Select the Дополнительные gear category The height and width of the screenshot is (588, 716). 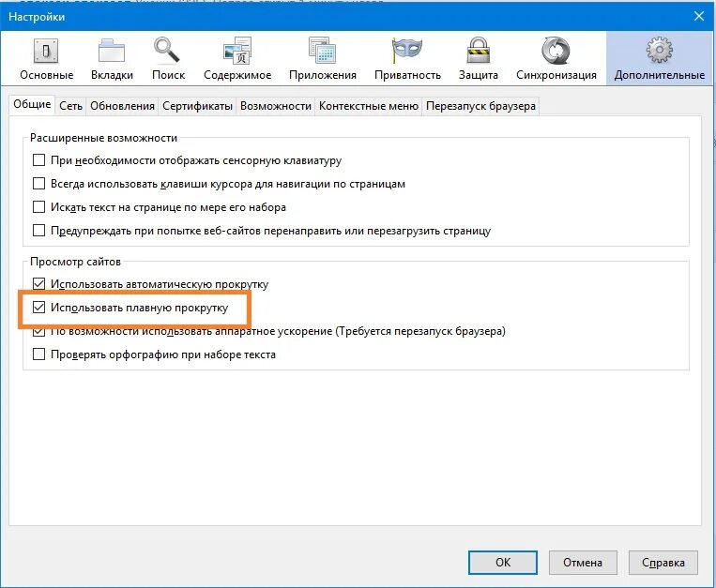coord(659,58)
